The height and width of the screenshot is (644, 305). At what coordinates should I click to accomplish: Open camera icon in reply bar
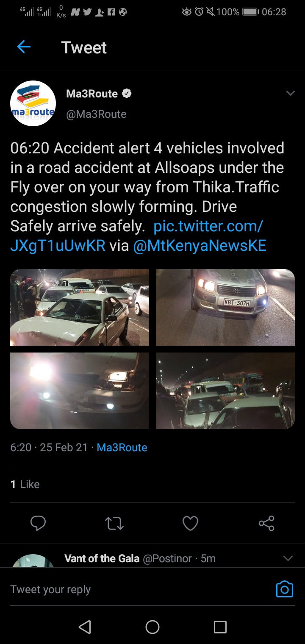click(285, 589)
